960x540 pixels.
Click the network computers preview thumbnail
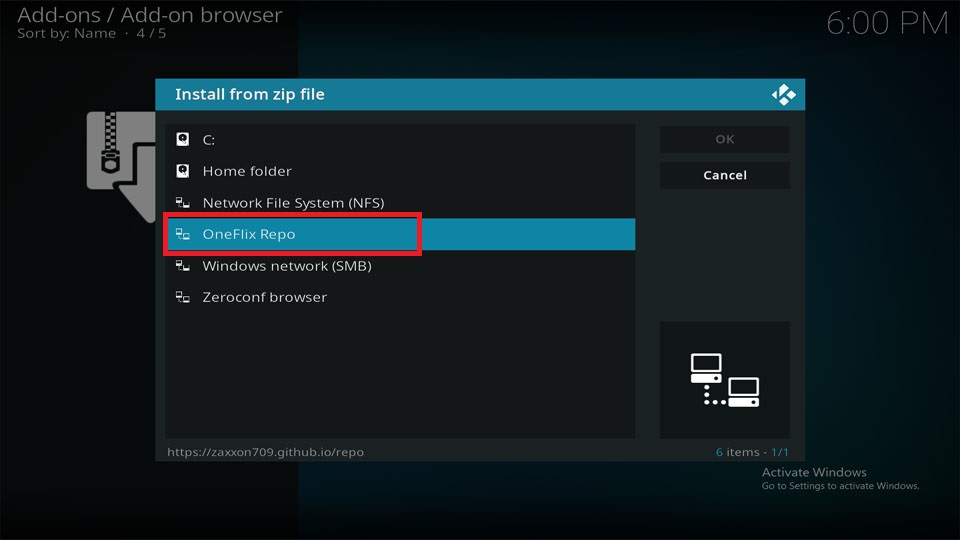[724, 379]
